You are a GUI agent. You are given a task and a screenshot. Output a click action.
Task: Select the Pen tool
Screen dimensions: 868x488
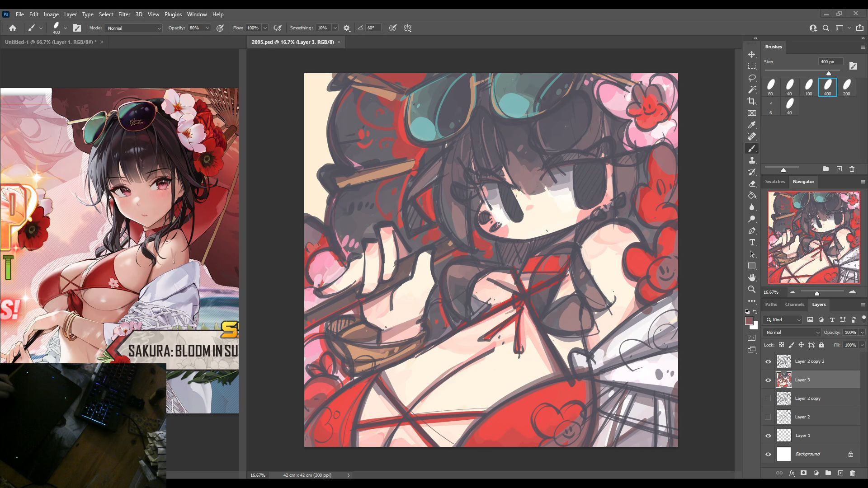coord(752,230)
